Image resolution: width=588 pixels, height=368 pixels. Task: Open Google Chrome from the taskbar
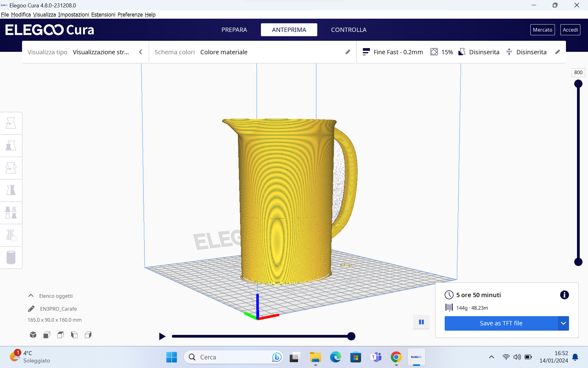tap(396, 357)
